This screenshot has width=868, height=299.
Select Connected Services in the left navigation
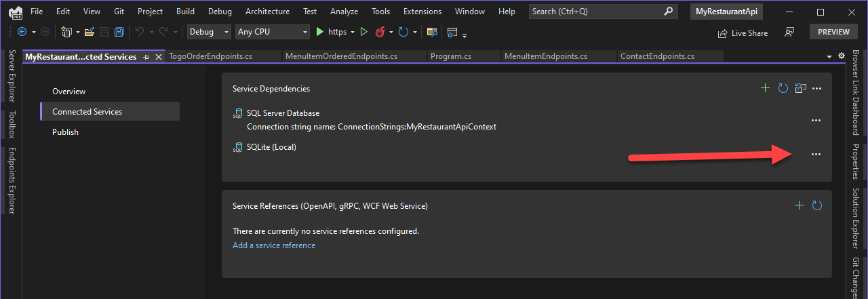point(110,111)
